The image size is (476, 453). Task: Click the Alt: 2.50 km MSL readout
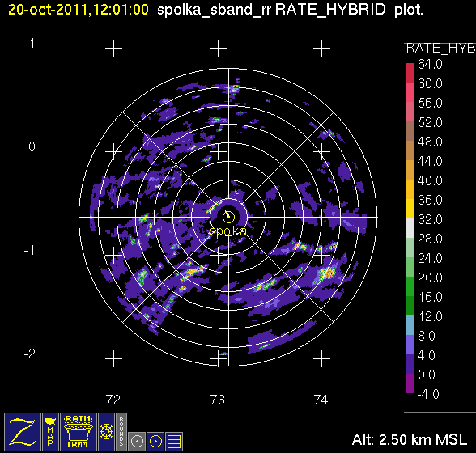410,439
